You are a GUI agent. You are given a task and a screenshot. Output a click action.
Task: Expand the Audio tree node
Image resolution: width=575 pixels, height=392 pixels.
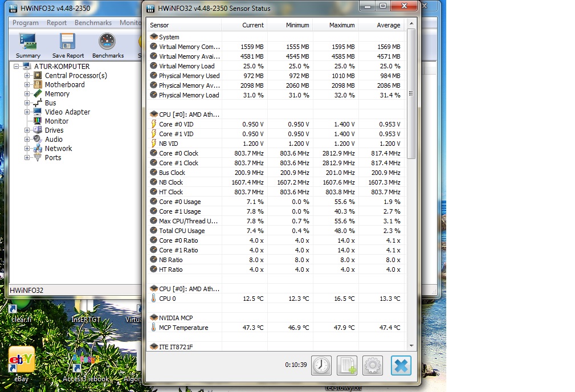27,140
